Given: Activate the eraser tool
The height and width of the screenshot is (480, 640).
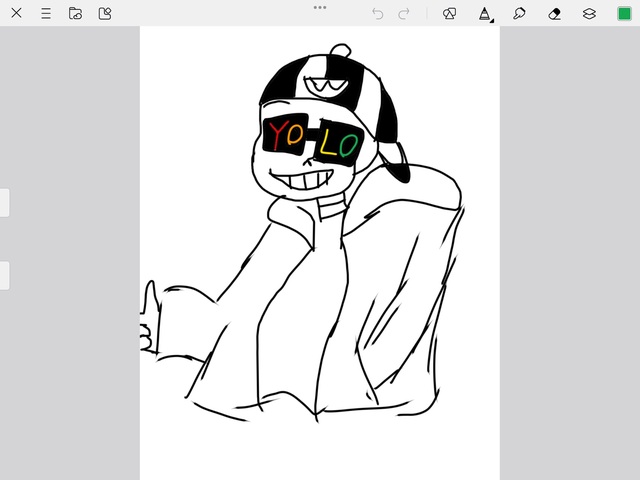Looking at the screenshot, I should click(x=555, y=13).
